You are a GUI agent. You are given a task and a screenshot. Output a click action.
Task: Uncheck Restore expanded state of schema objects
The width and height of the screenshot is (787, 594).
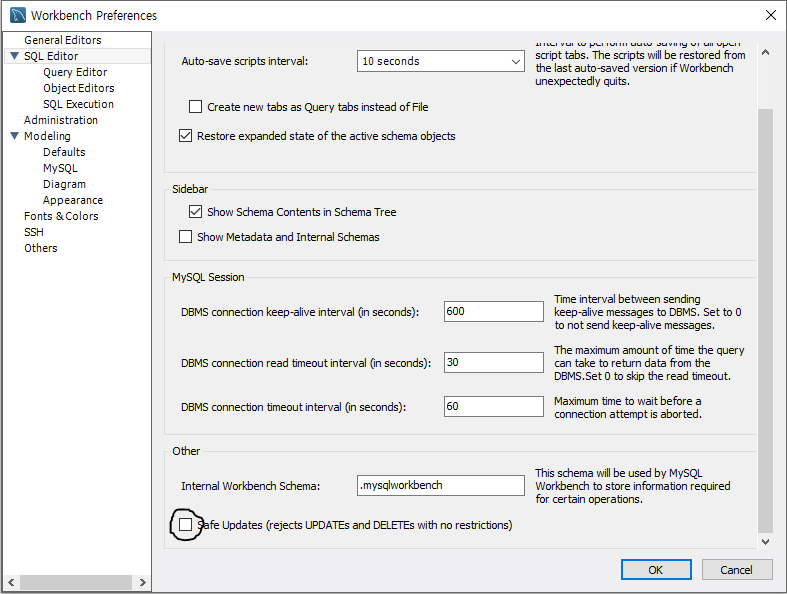(x=185, y=136)
